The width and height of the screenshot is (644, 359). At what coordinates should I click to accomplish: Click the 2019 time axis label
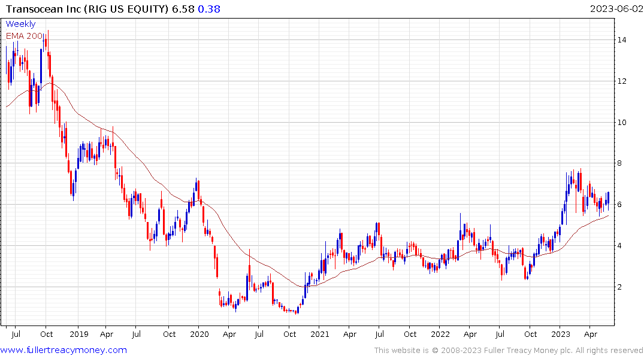(79, 334)
